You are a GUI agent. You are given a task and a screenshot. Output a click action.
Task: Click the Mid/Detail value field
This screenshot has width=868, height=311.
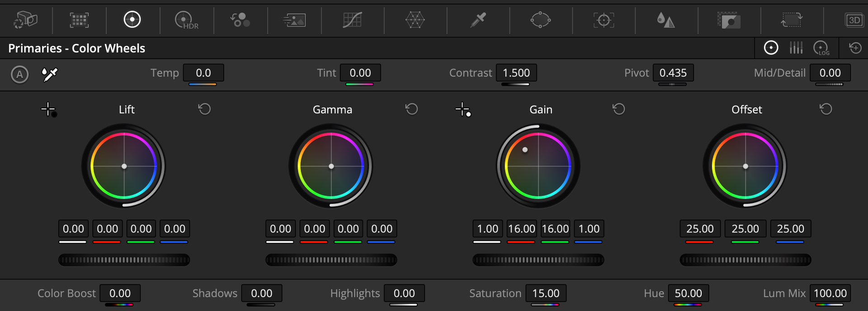[830, 73]
